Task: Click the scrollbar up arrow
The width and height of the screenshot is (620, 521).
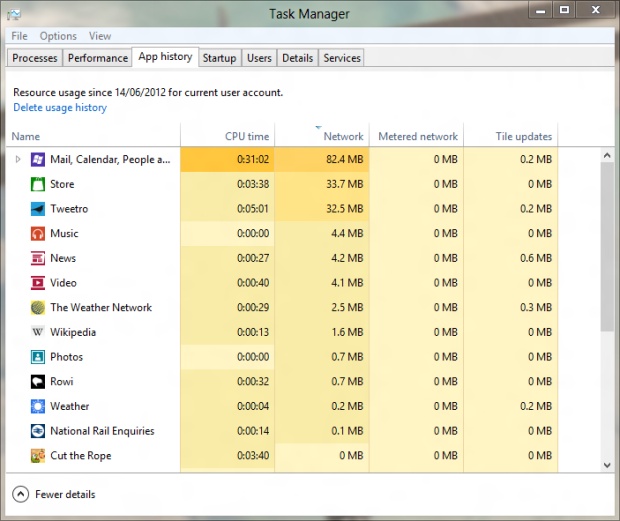Action: [607, 155]
